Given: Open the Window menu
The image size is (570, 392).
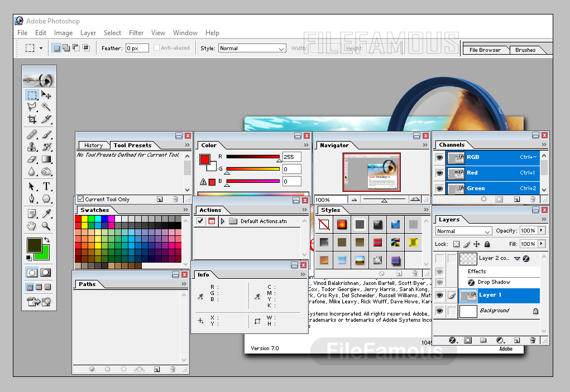Looking at the screenshot, I should point(185,33).
